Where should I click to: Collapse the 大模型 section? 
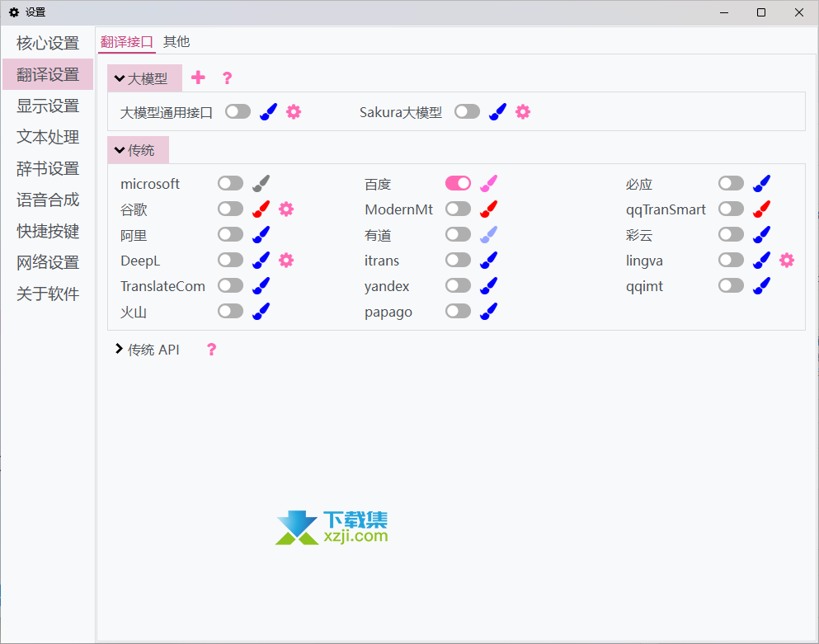144,78
